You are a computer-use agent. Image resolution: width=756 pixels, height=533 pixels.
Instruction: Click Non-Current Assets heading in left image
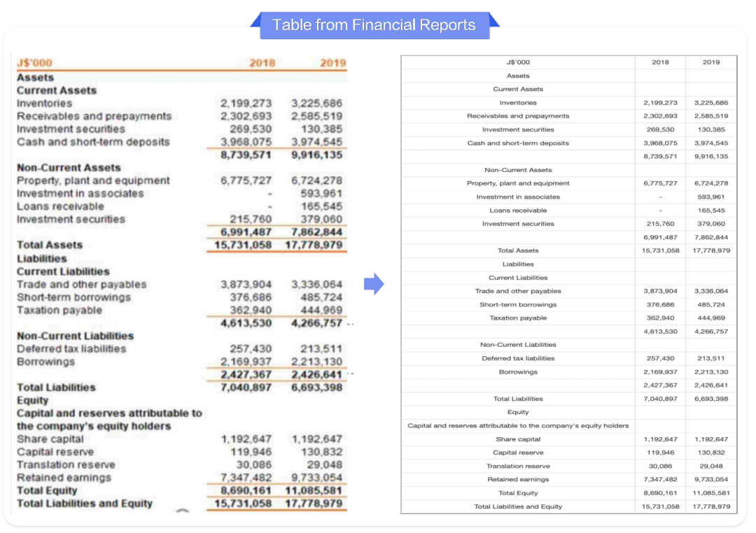pos(69,168)
